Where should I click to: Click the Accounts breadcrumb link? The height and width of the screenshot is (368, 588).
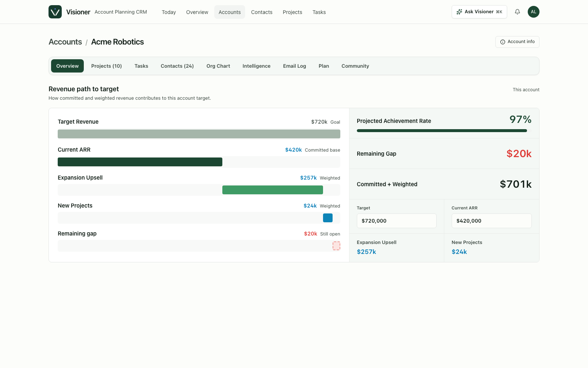point(65,42)
